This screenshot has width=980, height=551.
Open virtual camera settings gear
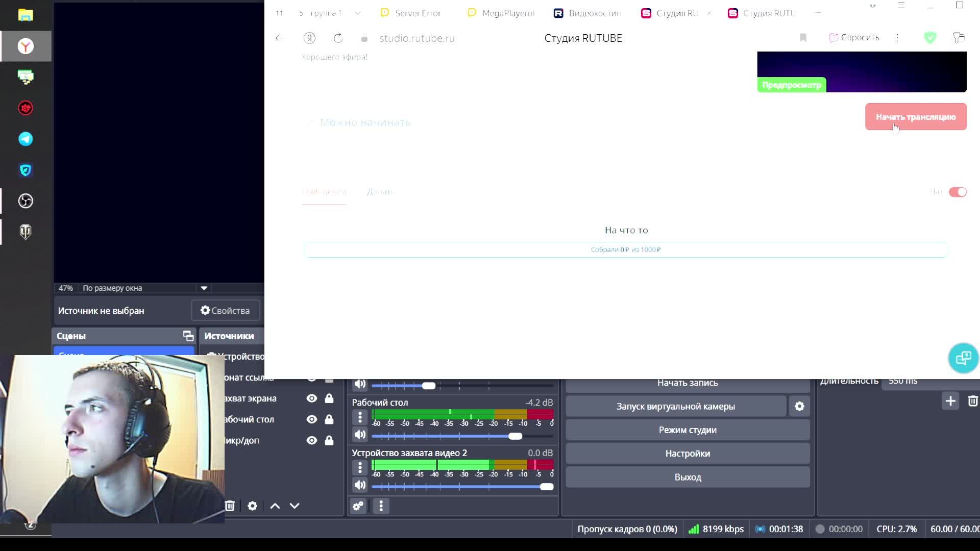coord(799,407)
